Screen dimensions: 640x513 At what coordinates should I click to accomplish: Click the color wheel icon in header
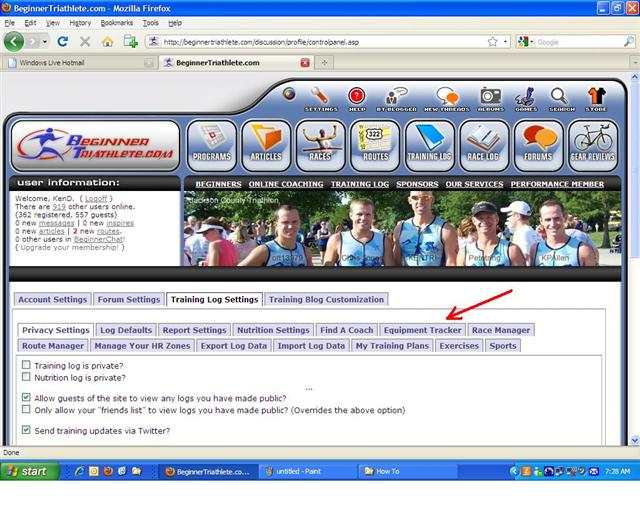pos(289,94)
